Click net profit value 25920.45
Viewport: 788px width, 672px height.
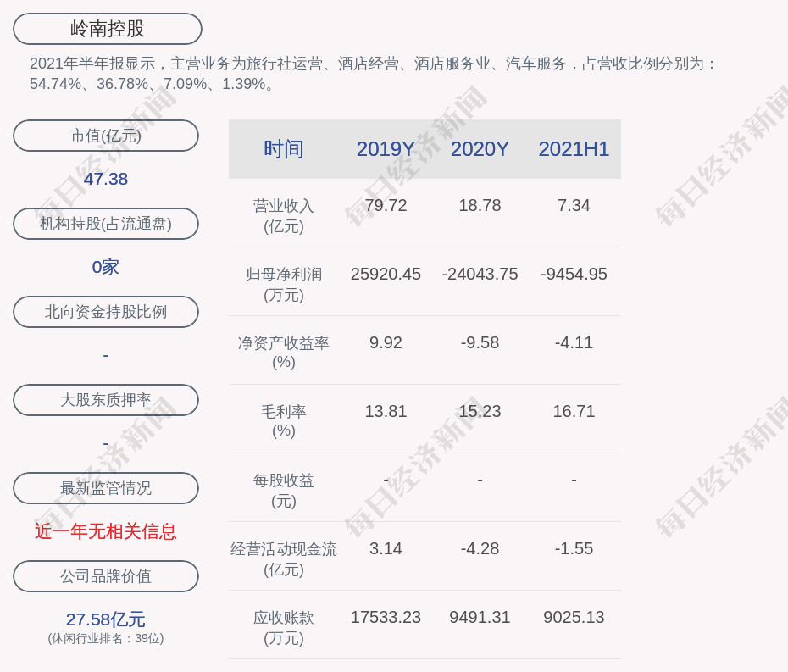click(x=386, y=274)
